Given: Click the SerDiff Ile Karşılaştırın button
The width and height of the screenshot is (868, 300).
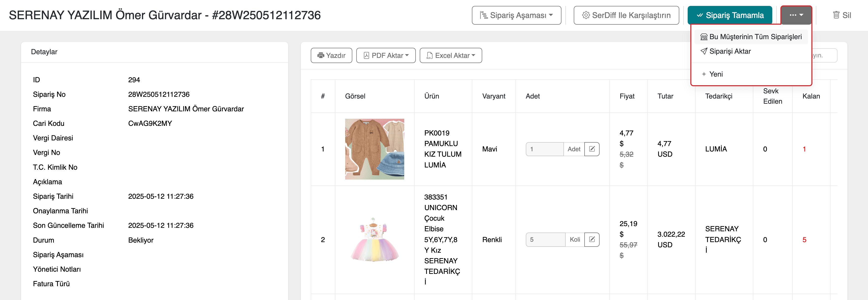Looking at the screenshot, I should click(x=626, y=15).
